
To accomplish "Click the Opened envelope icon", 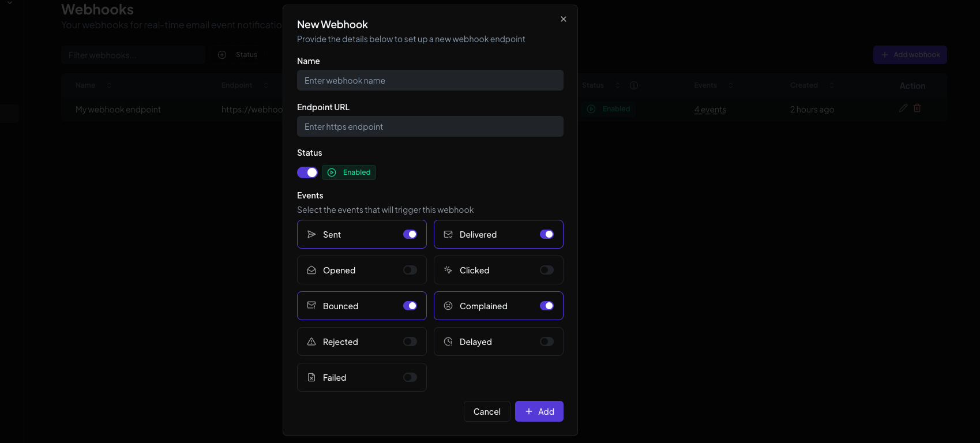I will coord(311,270).
